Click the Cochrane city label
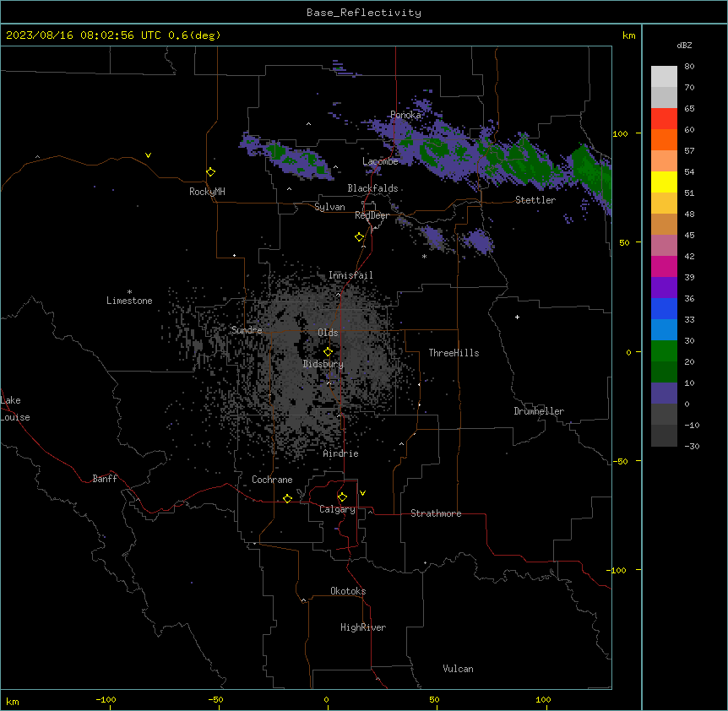728x711 pixels. point(272,480)
